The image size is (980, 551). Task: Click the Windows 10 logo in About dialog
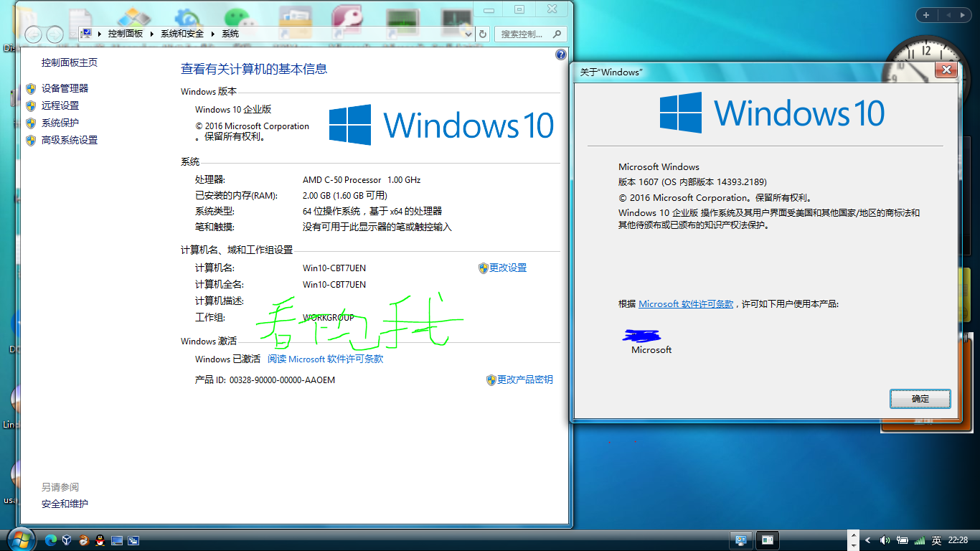772,113
